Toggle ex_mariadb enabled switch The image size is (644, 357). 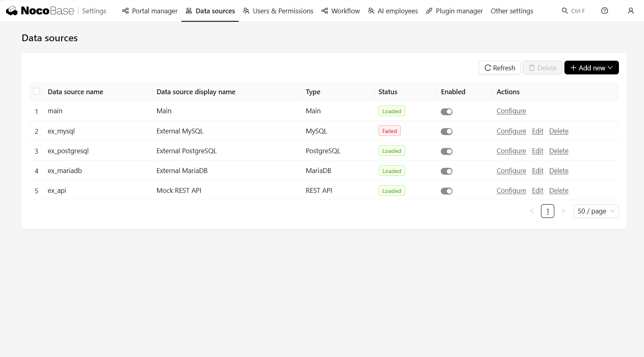(x=446, y=171)
